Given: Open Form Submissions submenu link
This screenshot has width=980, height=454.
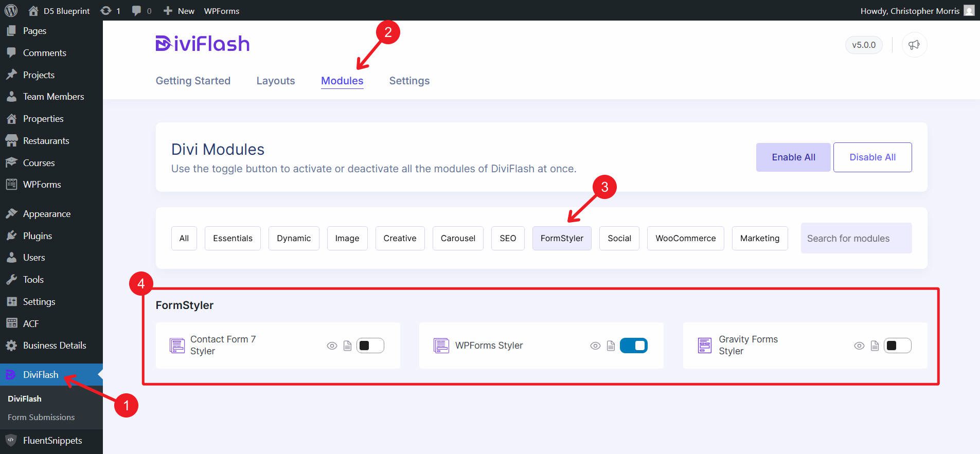Looking at the screenshot, I should click(x=41, y=417).
